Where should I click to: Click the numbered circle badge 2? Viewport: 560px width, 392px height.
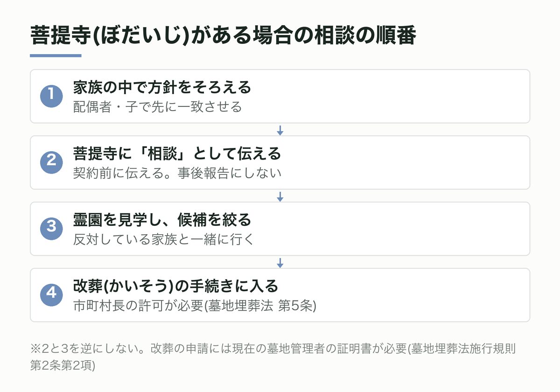tap(51, 162)
